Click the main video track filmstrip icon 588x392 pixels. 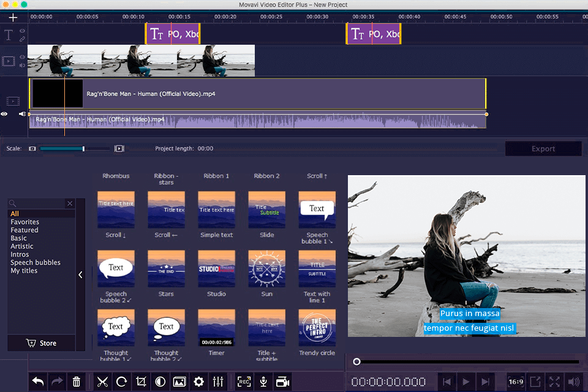click(x=13, y=101)
